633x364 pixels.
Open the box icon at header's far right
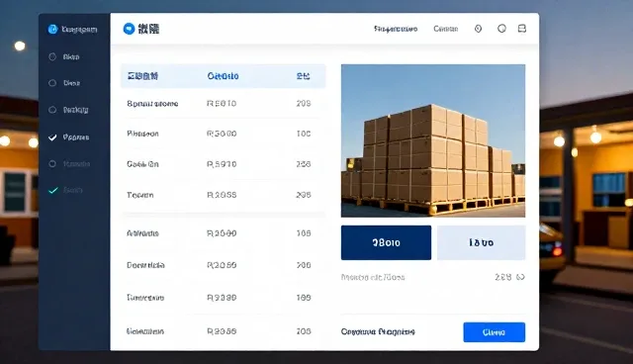pos(522,29)
